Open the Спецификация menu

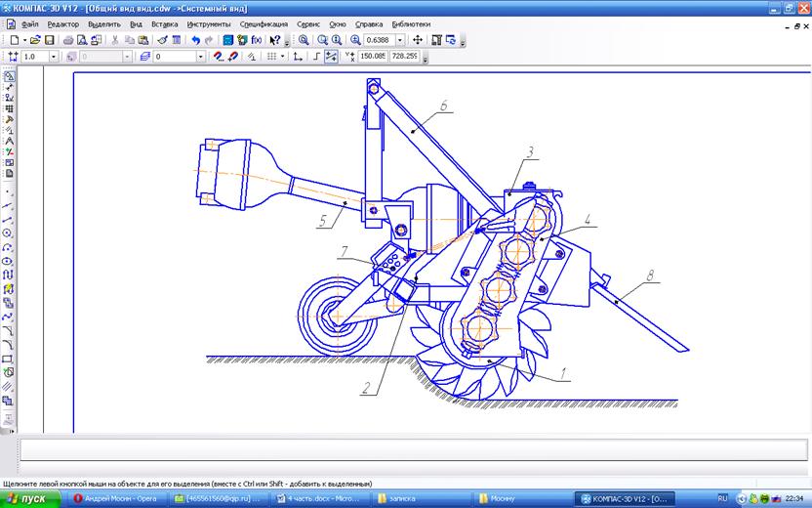click(x=264, y=23)
